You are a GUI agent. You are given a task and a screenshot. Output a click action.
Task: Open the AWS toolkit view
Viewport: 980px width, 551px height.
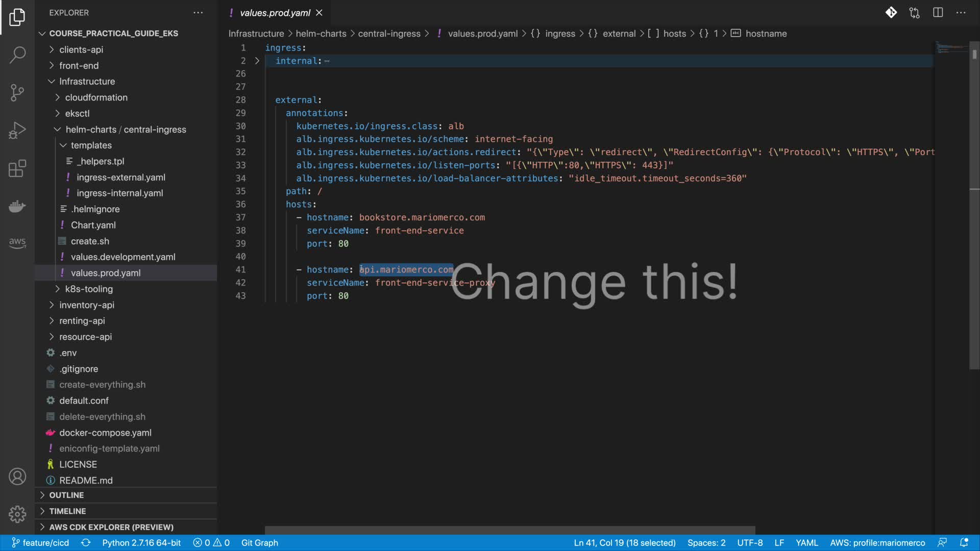coord(17,243)
